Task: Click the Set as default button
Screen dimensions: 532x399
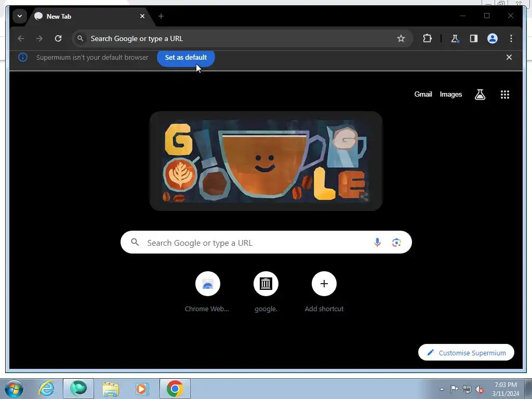Action: pos(185,57)
